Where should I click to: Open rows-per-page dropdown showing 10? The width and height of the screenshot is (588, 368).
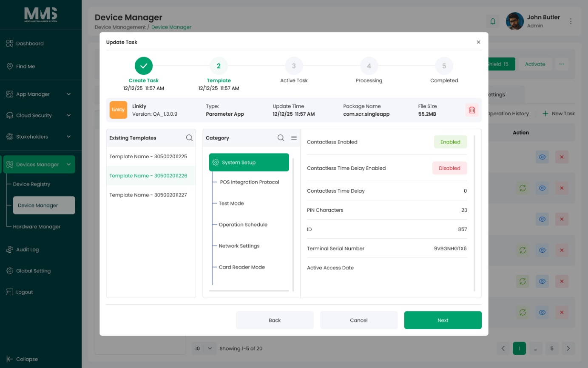tap(204, 348)
